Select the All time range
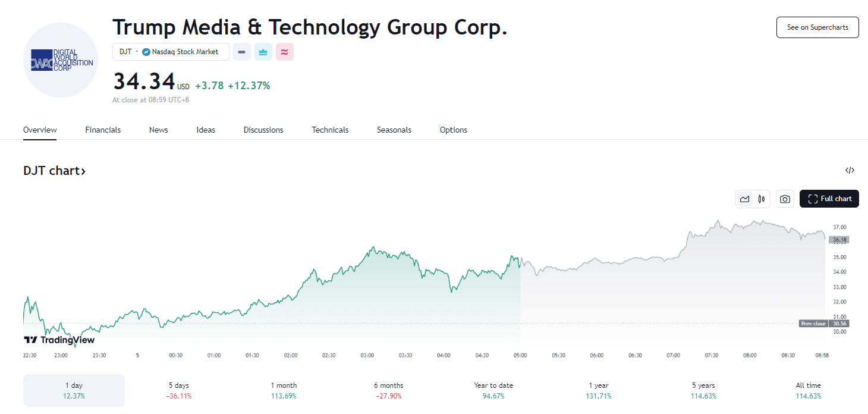The image size is (868, 414). click(808, 390)
